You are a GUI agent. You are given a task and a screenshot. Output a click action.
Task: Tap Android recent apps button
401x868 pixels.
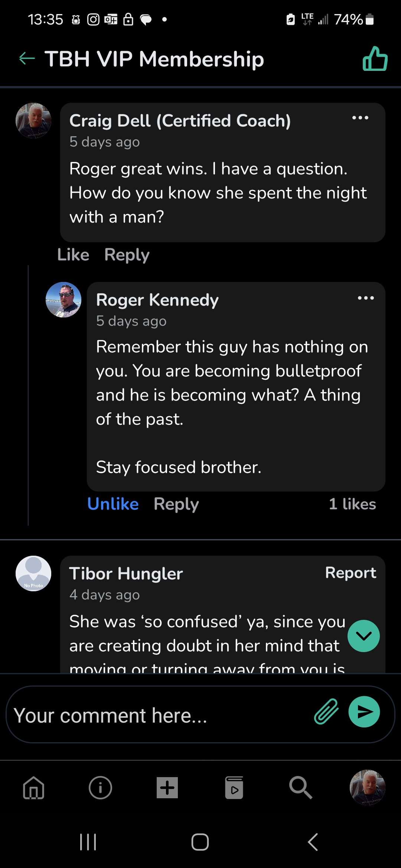coord(88,842)
